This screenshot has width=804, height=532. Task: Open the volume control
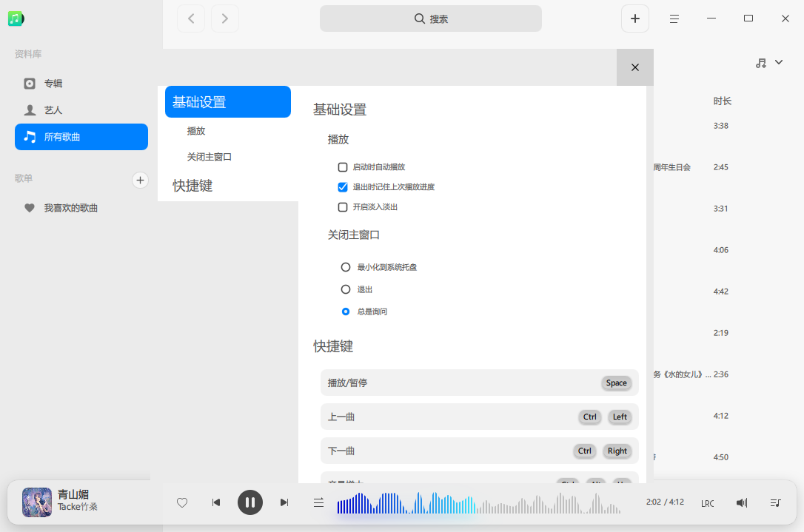pos(742,503)
